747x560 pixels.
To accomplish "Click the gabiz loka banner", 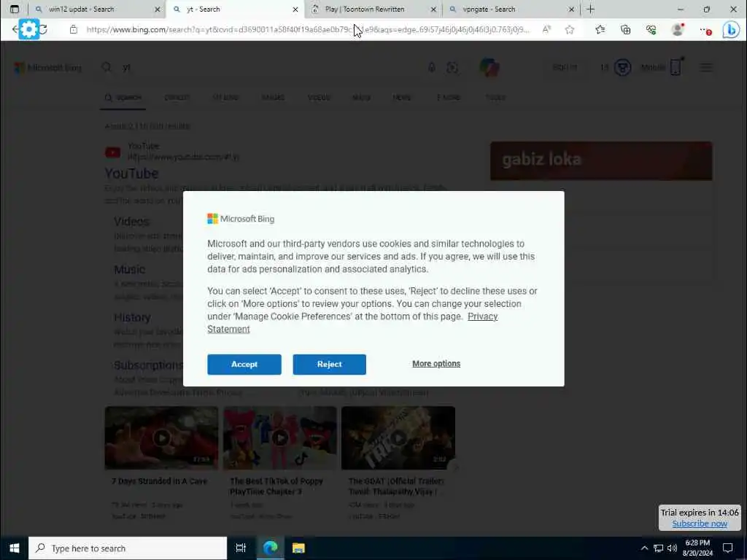I will 601,160.
